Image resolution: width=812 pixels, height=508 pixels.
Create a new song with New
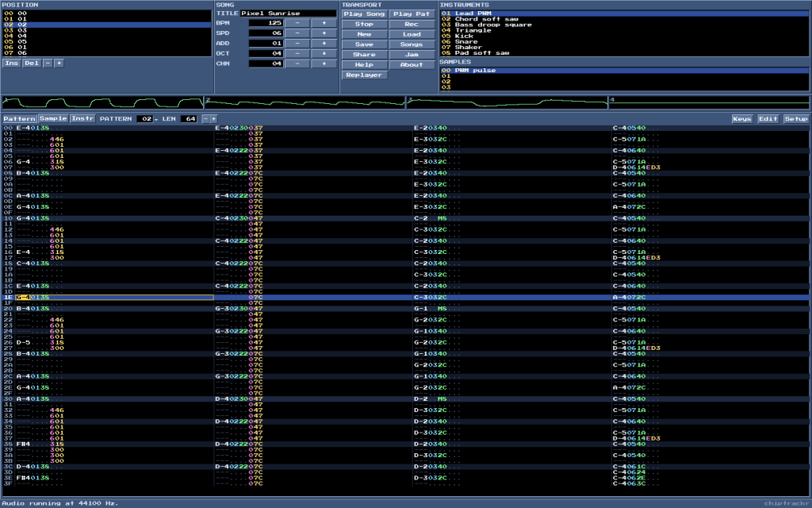click(364, 34)
